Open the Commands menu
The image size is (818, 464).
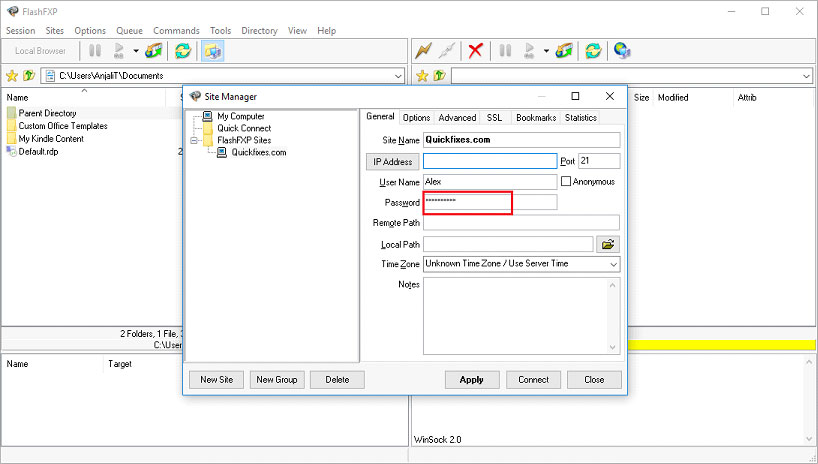point(176,31)
